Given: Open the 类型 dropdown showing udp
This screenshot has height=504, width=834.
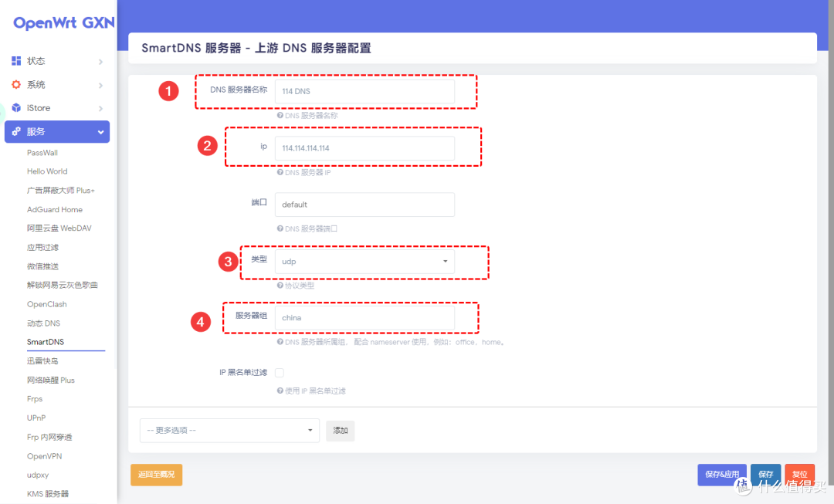Looking at the screenshot, I should pyautogui.click(x=364, y=261).
